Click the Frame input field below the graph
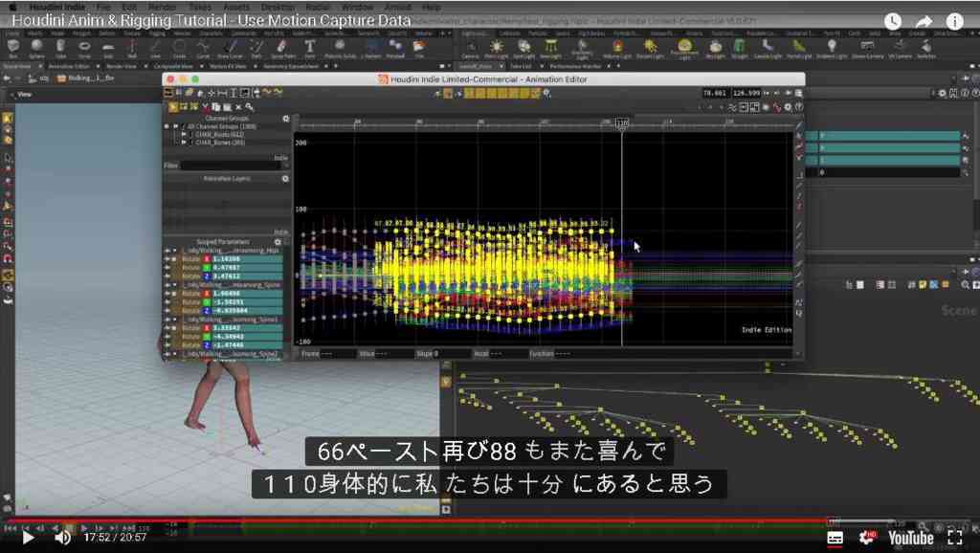Screen dimensions: 980x553 338,354
